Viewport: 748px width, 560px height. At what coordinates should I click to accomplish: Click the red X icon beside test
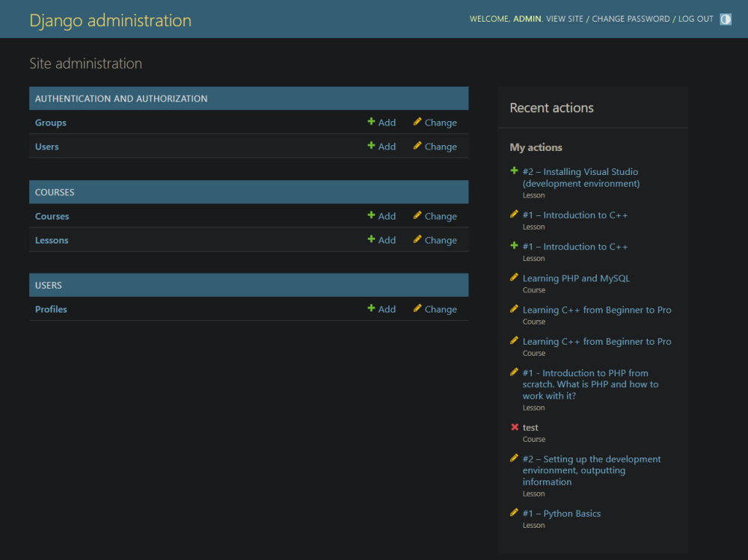tap(515, 427)
